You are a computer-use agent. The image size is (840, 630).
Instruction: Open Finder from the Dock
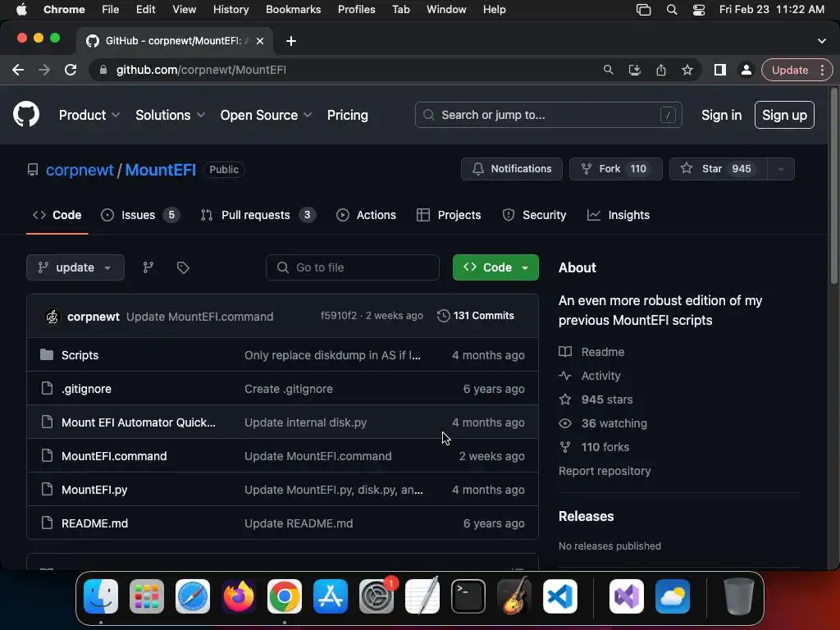(101, 596)
